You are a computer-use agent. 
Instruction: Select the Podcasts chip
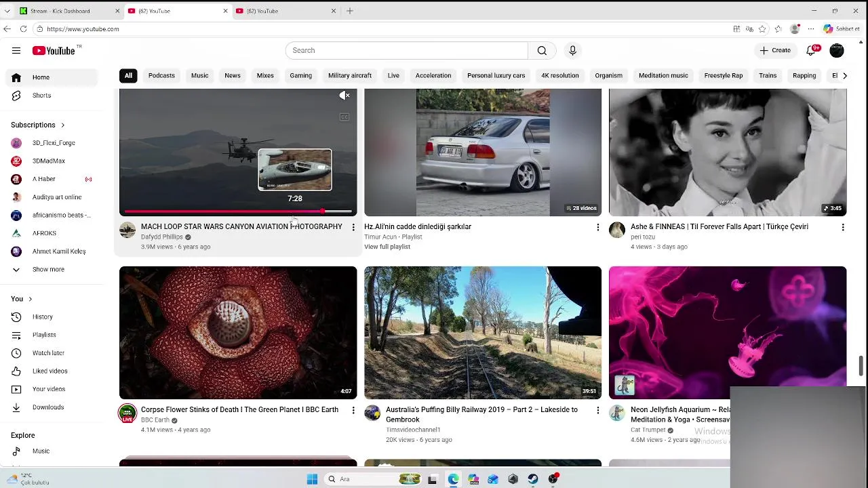[x=161, y=75]
